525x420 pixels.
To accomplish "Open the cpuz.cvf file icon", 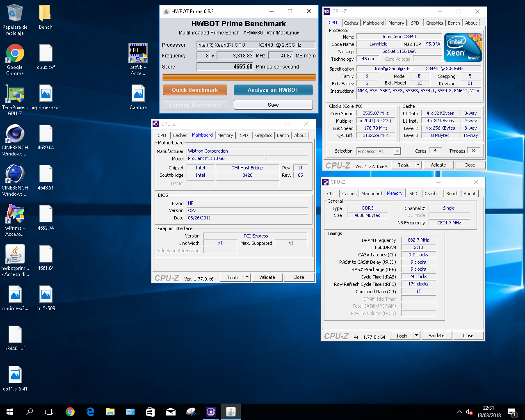I will [x=46, y=57].
